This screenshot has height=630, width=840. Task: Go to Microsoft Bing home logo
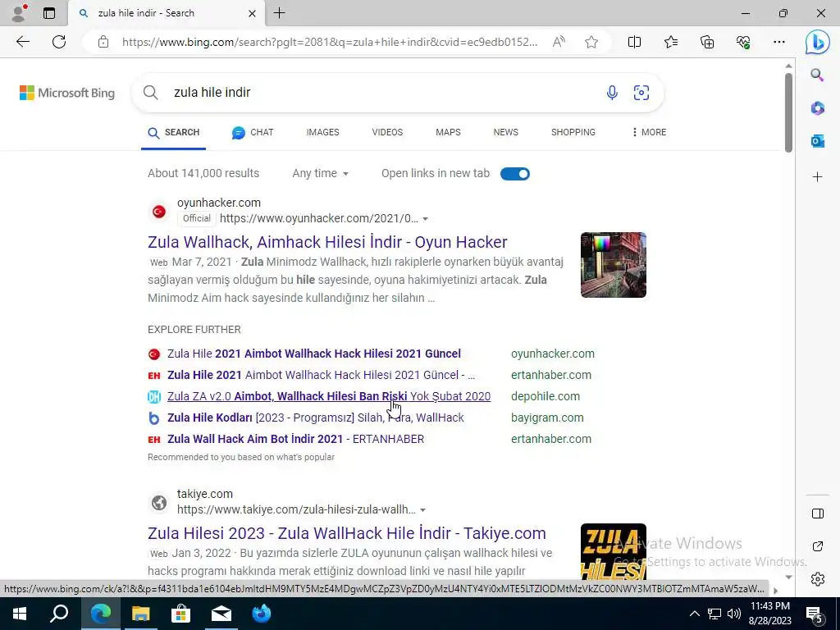67,93
